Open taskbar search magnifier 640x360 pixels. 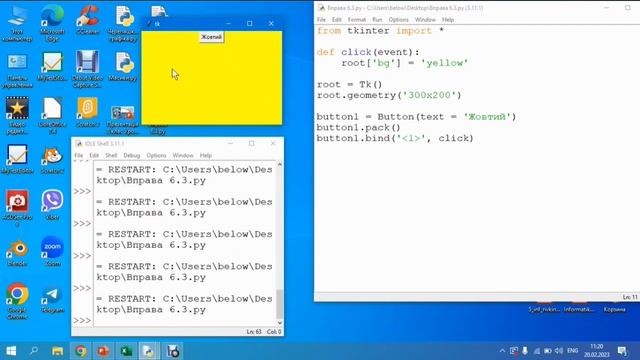tap(34, 351)
